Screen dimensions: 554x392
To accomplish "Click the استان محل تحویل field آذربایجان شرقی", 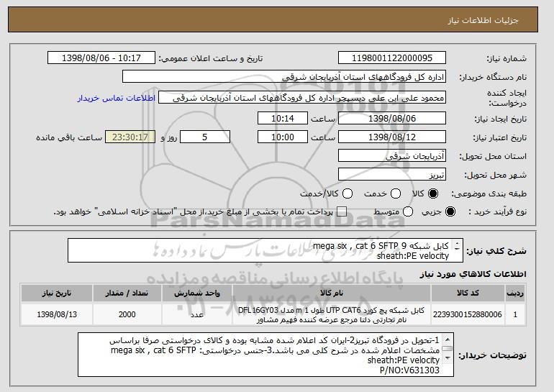I will [392, 156].
